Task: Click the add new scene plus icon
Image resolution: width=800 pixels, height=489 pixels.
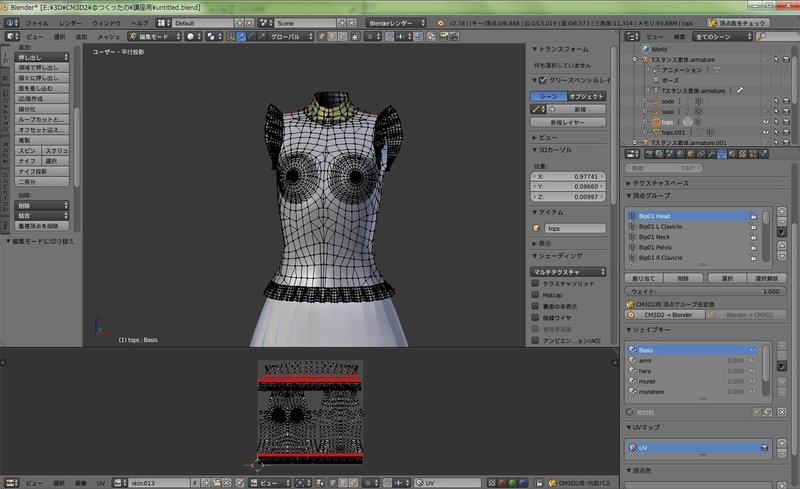Action: coord(342,23)
